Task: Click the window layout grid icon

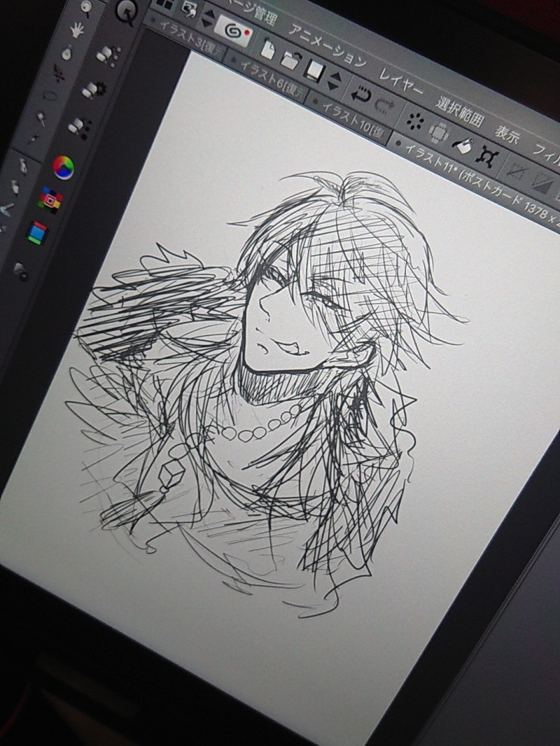Action: point(166,3)
